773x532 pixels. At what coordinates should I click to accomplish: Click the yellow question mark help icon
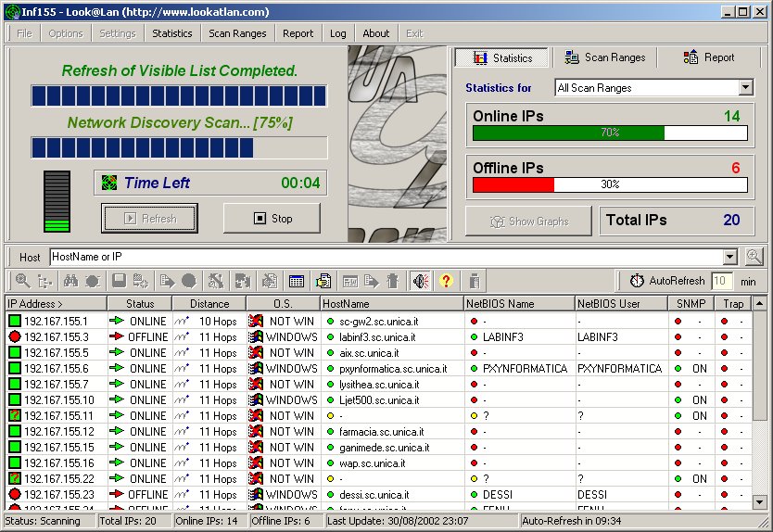[446, 281]
